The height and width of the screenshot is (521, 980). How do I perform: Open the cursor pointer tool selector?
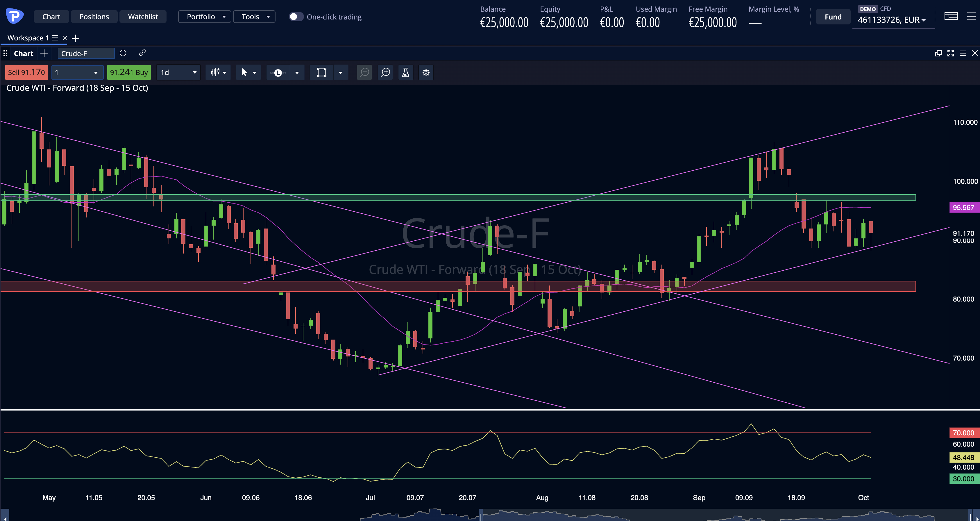[x=248, y=72]
